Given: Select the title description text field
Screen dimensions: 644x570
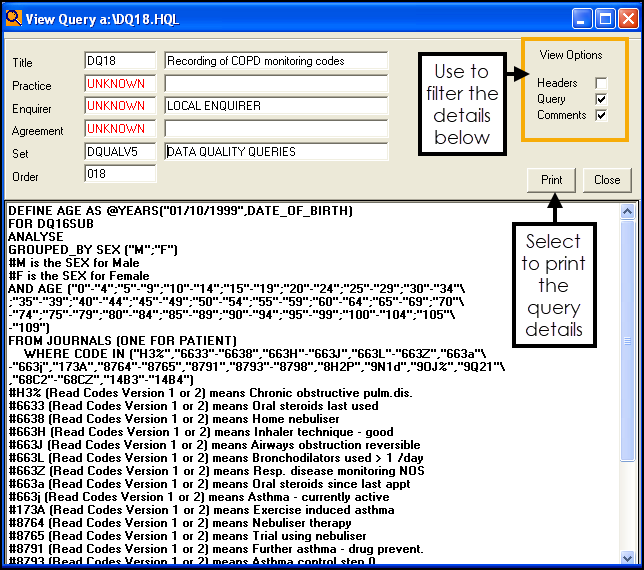Looking at the screenshot, I should 275,61.
